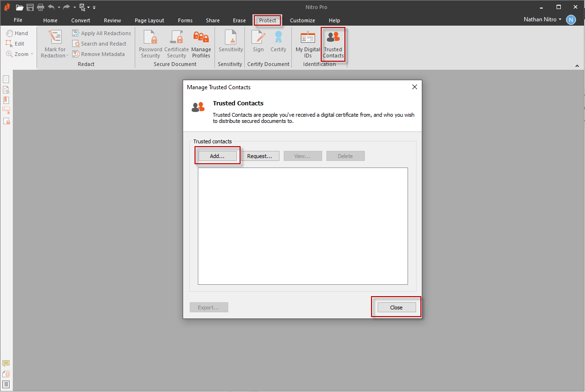
Task: Select Certificate Security in the Protect ribbon
Action: click(x=176, y=43)
